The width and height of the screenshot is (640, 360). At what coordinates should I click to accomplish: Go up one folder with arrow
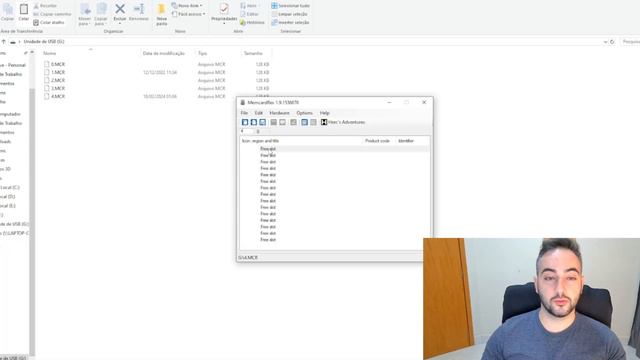click(4, 42)
